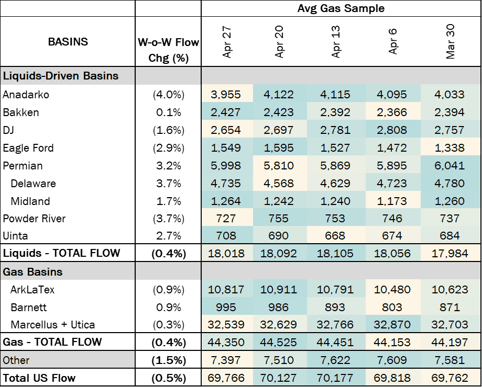Image resolution: width=482 pixels, height=387 pixels.
Task: Select Barnett Apr 6 value 803
Action: coord(392,307)
